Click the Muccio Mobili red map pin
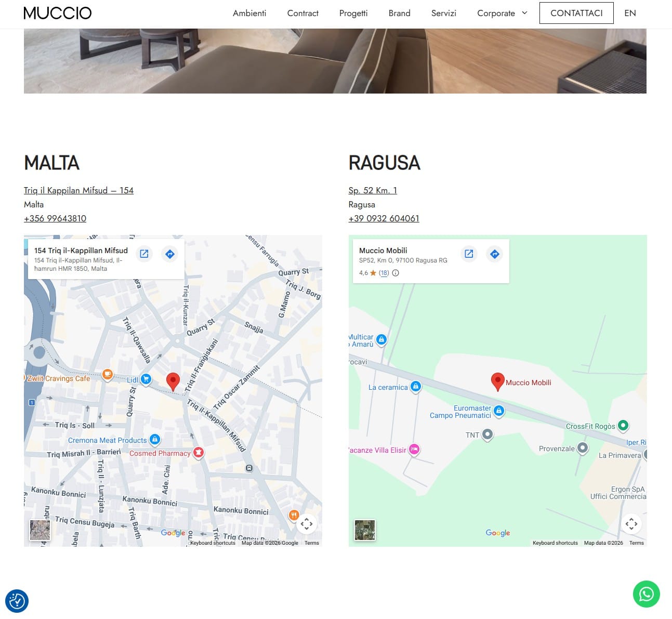This screenshot has height=619, width=672. [x=497, y=381]
